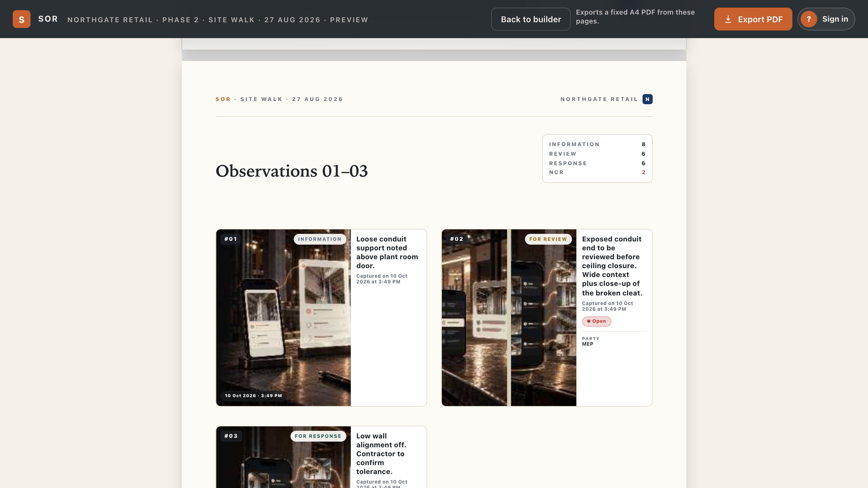Open the observation #01 photo

tap(283, 317)
